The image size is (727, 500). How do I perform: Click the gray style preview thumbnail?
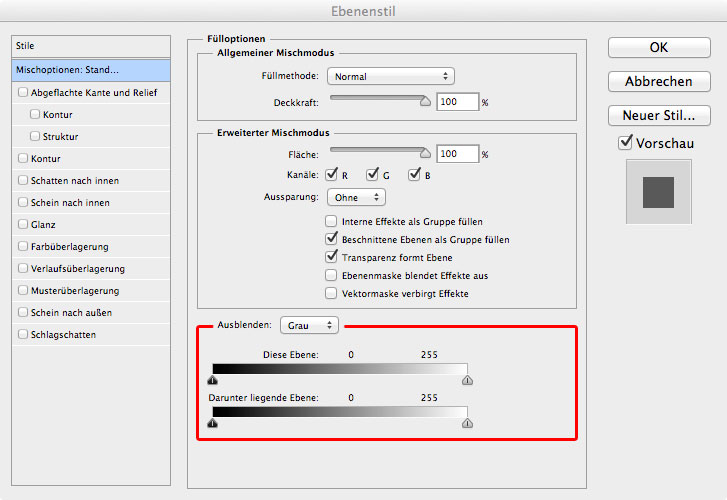click(658, 191)
